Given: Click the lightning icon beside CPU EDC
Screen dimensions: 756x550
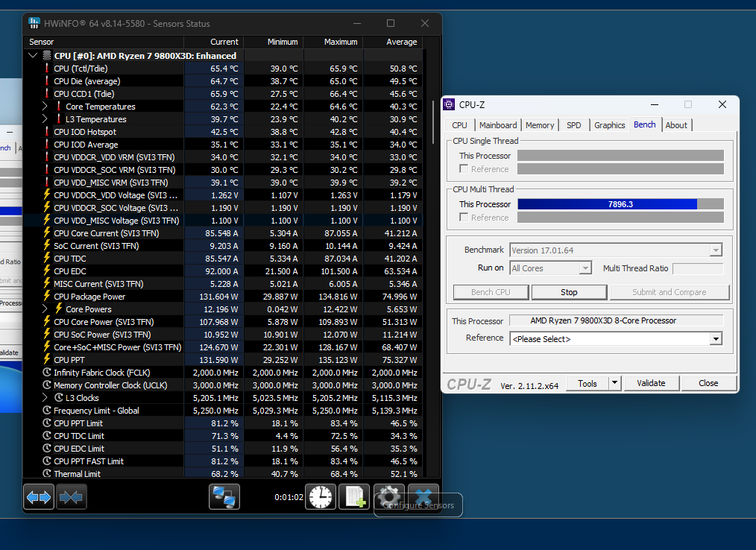Looking at the screenshot, I should 47,271.
